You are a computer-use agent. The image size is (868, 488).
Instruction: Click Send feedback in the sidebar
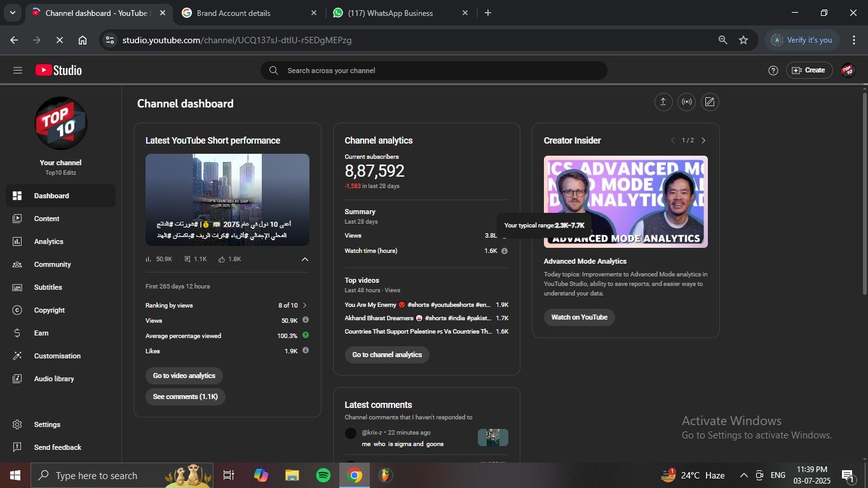click(x=60, y=447)
